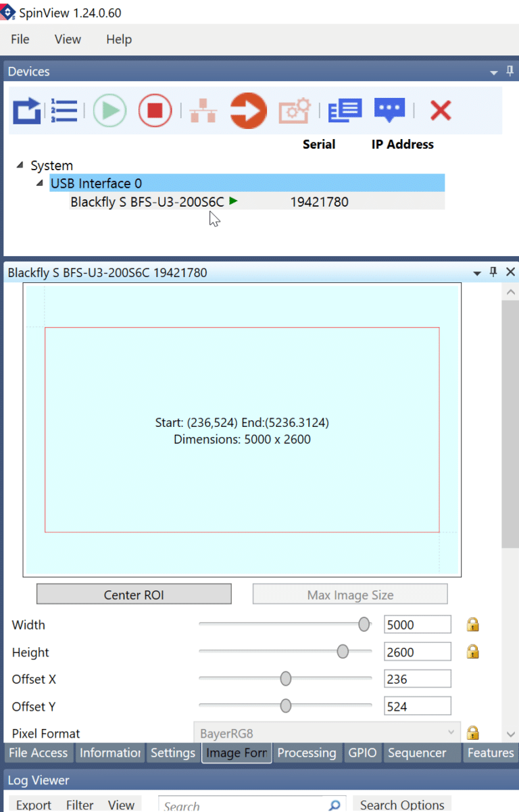Collapse the USB Interface 0 node
This screenshot has height=812, width=519.
[x=40, y=183]
